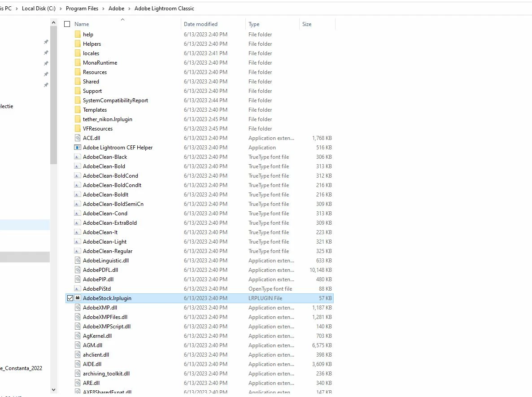532x397 pixels.
Task: Click the AdobeStock.lrplugin file icon
Action: point(78,298)
